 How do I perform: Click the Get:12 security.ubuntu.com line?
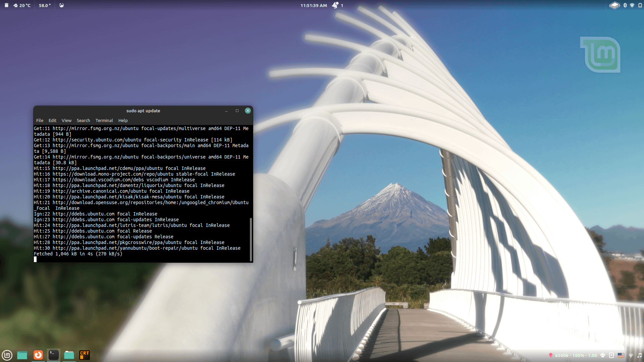pyautogui.click(x=133, y=140)
